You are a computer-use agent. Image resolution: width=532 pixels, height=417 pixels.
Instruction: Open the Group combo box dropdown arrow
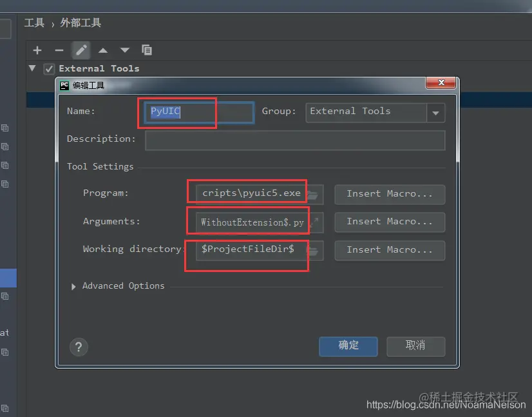[x=435, y=113]
